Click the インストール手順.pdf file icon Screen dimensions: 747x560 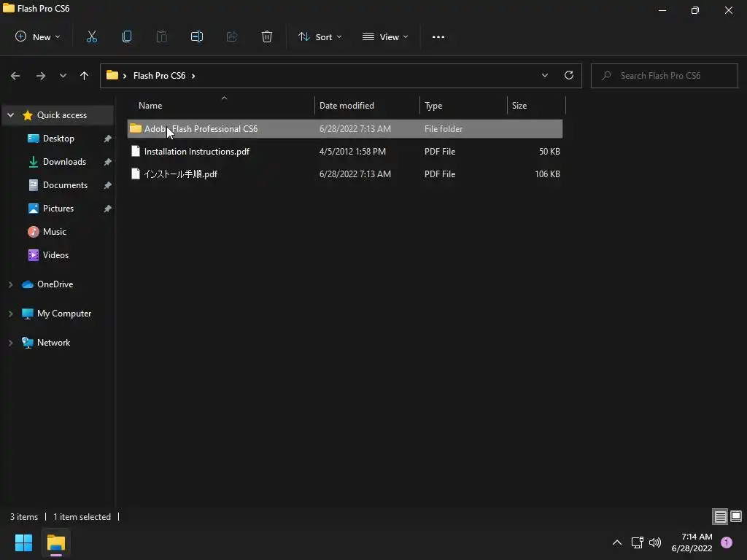coord(136,174)
